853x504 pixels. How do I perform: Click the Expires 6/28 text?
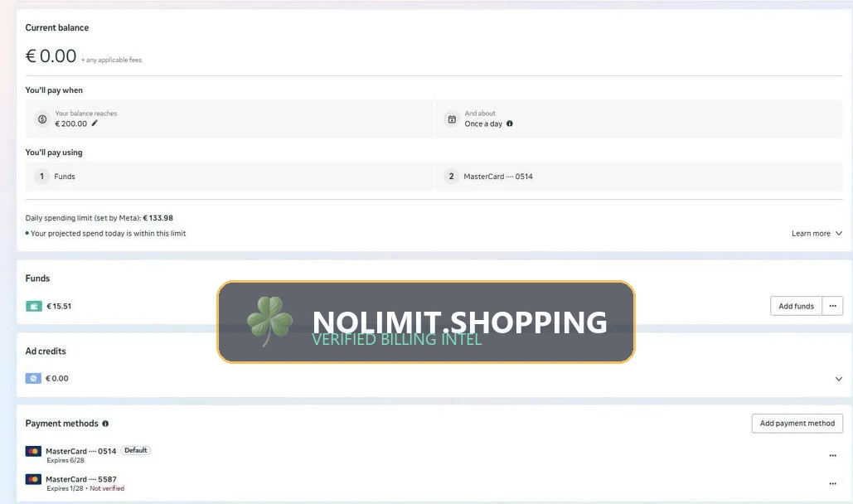65,460
